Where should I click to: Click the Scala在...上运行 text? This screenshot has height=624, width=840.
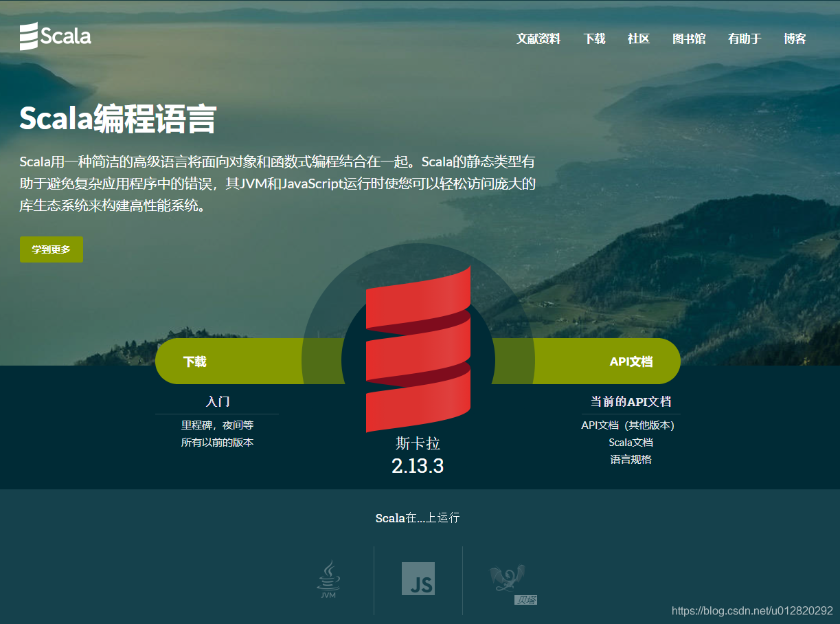coord(418,518)
